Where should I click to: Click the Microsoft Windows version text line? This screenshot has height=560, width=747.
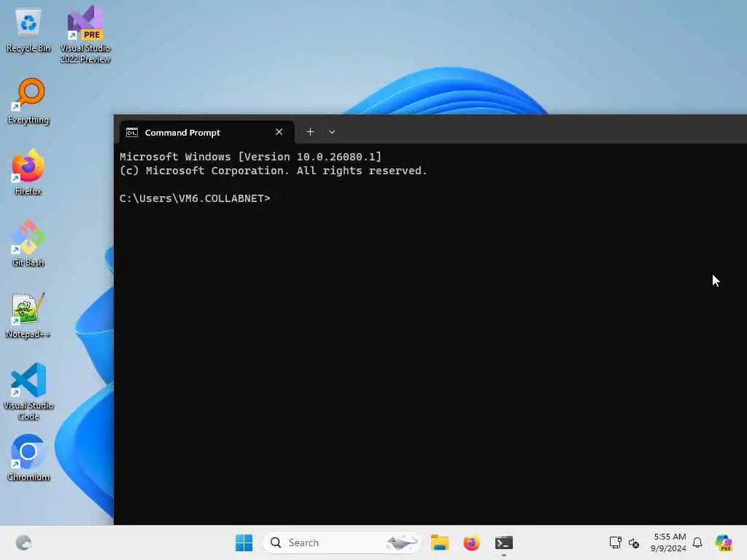point(251,157)
